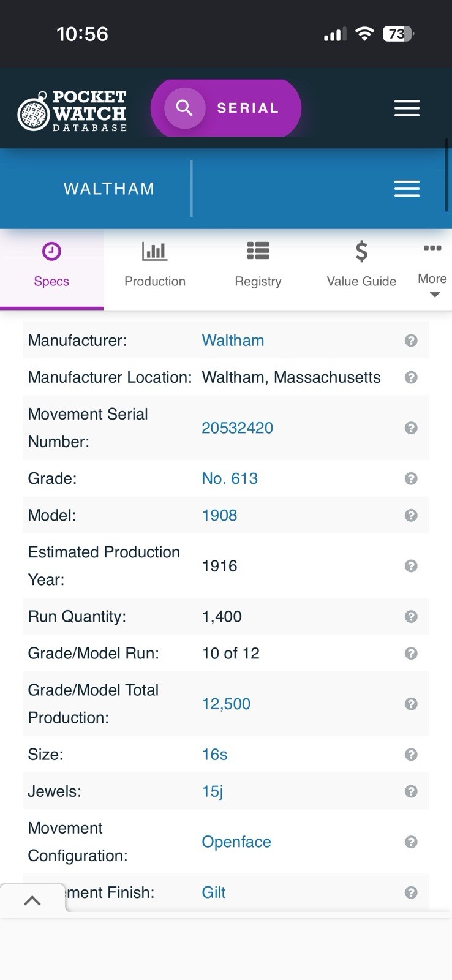The image size is (452, 980).
Task: Open help icon for Jewels row
Action: [x=411, y=791]
